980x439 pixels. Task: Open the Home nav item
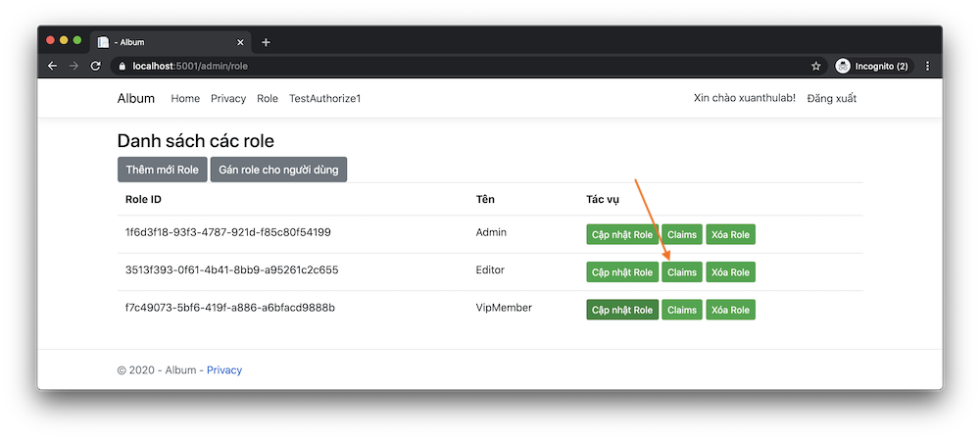click(x=185, y=98)
